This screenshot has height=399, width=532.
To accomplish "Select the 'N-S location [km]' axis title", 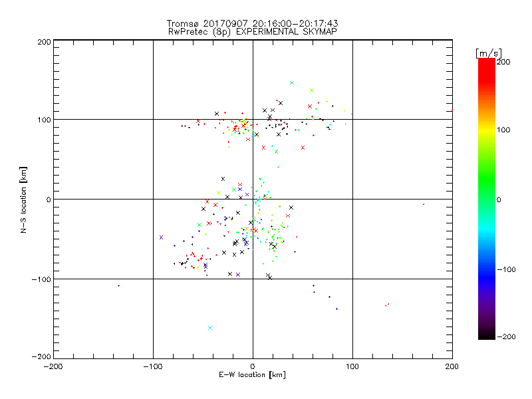I will [x=23, y=199].
